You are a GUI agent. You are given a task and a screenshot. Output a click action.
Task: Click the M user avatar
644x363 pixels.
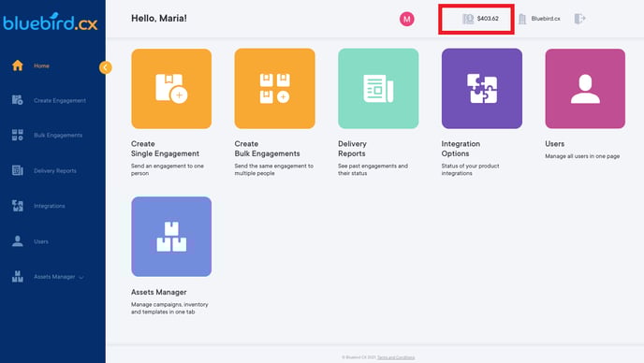pos(406,19)
